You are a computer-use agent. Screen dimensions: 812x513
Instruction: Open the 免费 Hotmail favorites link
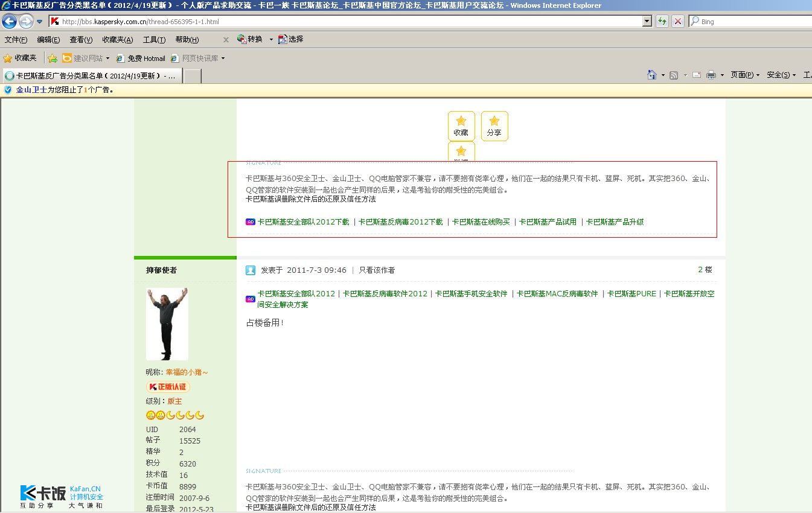(x=140, y=58)
